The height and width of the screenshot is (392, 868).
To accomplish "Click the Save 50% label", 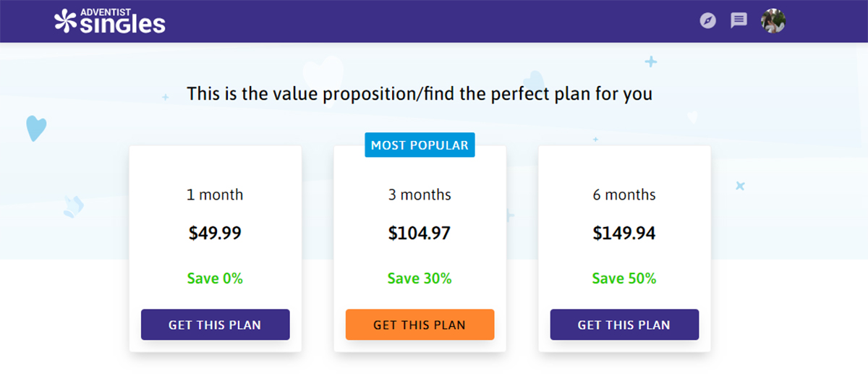I will click(624, 278).
